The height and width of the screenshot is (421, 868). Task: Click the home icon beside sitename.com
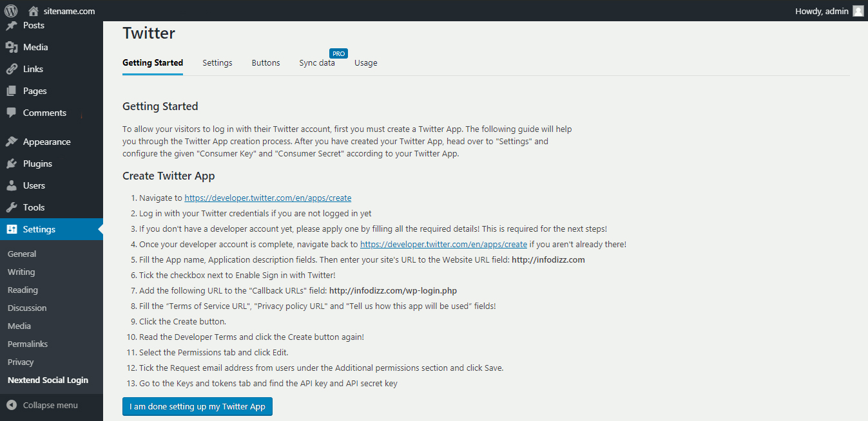pos(34,11)
